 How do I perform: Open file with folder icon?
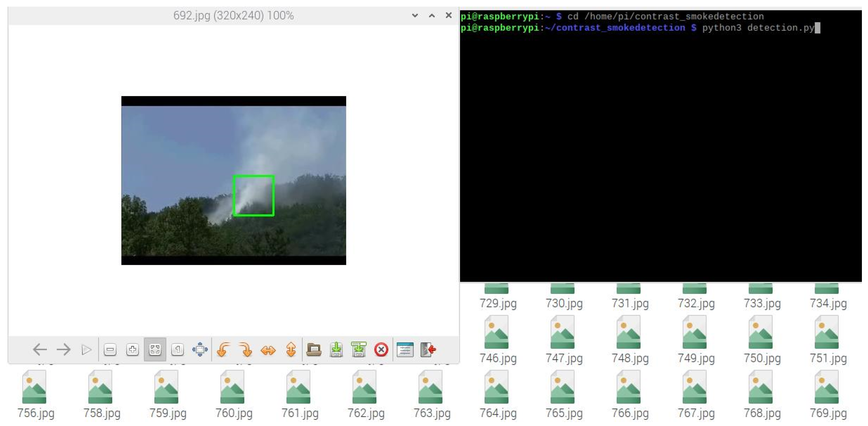click(x=314, y=350)
